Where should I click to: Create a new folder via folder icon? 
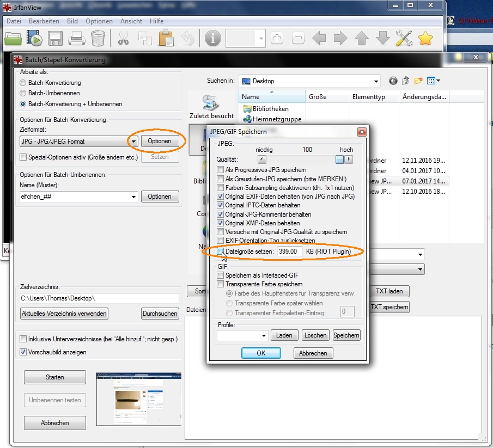(x=418, y=81)
